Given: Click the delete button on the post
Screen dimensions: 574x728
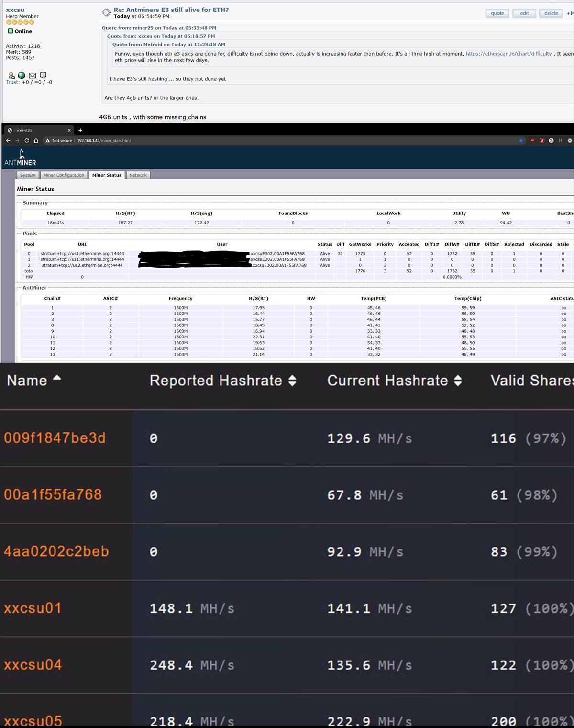Looking at the screenshot, I should [551, 13].
